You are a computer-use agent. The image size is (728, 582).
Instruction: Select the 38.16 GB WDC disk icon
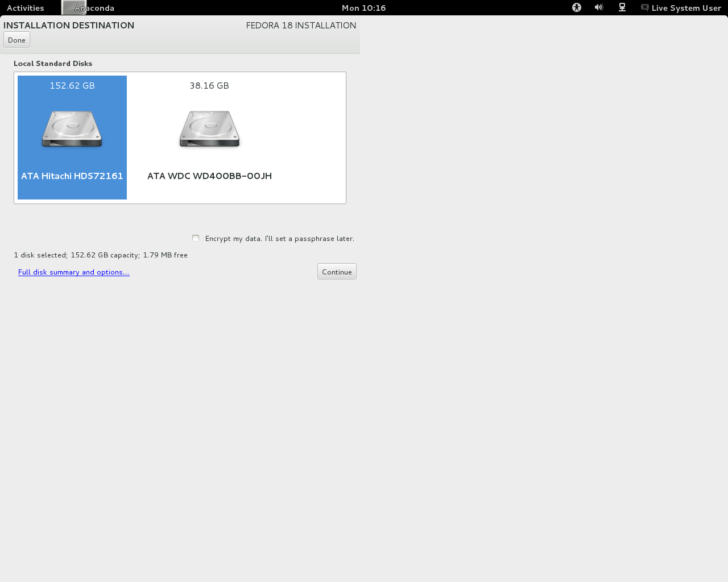click(x=209, y=130)
